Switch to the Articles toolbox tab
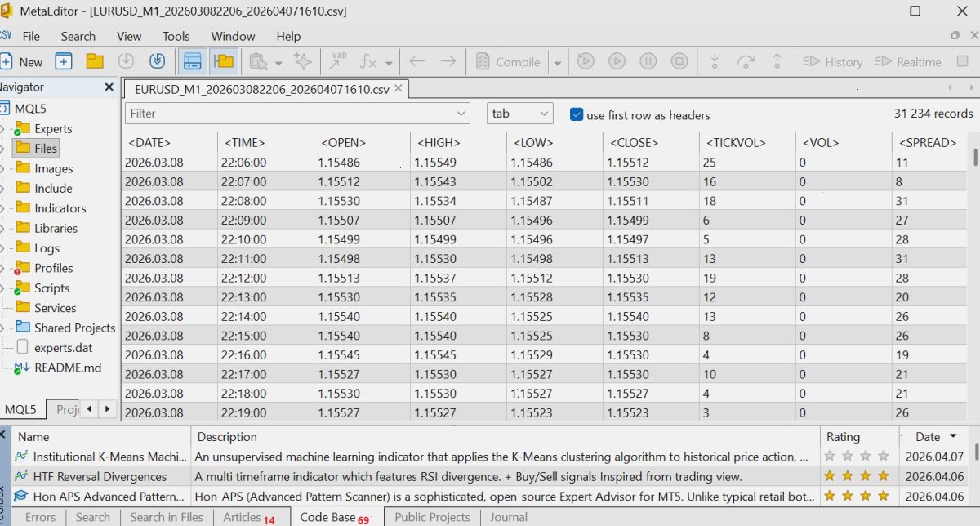 [249, 517]
